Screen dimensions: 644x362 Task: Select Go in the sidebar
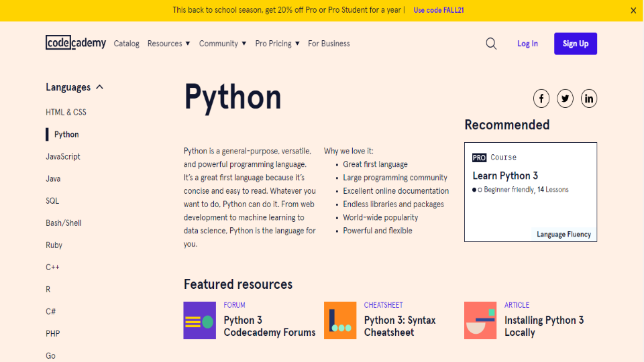pos(50,356)
